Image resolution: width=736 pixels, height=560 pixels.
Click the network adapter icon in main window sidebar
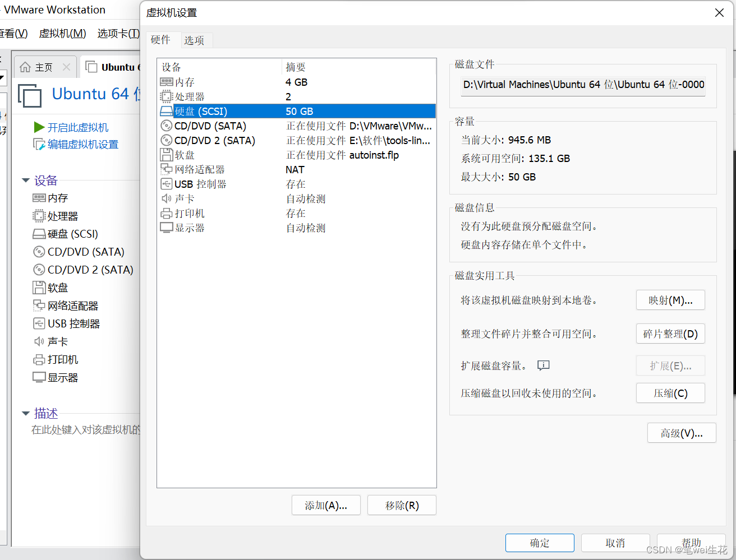click(39, 306)
